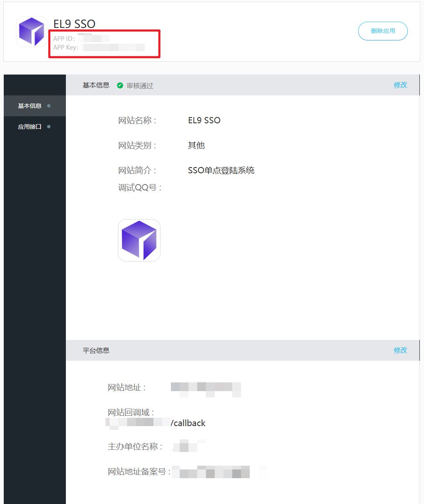Viewport: 424px width, 504px height.
Task: Click 修改 link in 平台信息 section
Action: click(400, 350)
